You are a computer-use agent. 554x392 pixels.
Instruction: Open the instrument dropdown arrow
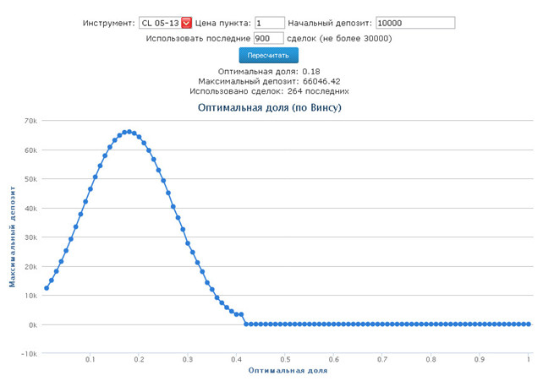pyautogui.click(x=186, y=23)
